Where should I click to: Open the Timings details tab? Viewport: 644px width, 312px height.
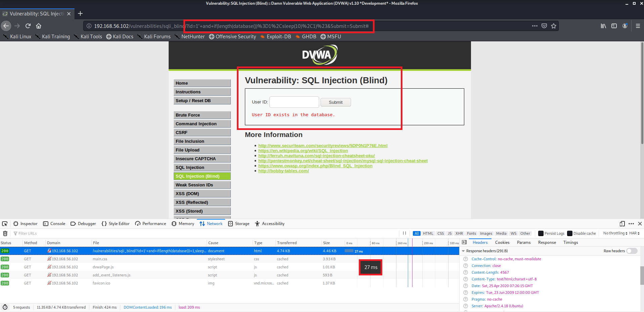tap(570, 242)
